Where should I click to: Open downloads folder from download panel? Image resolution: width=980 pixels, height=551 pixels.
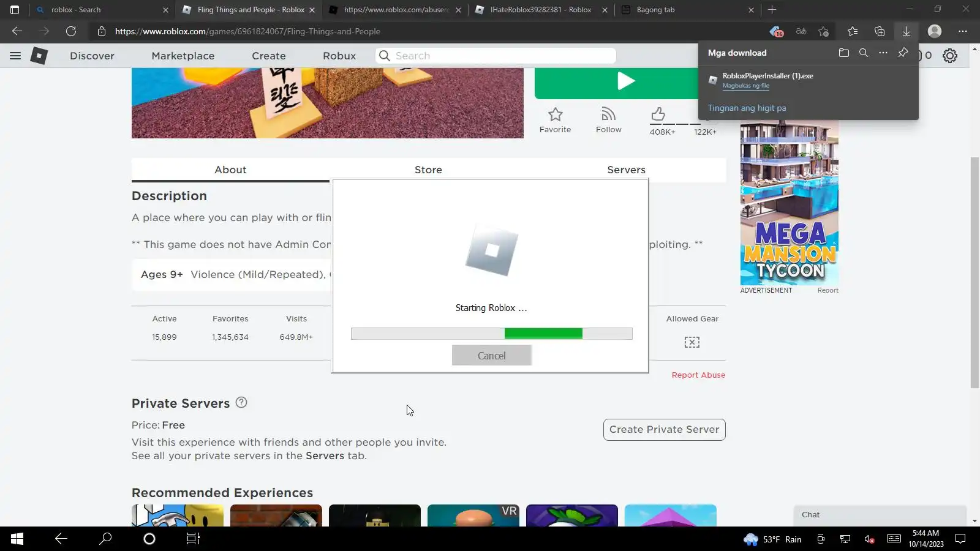point(844,53)
